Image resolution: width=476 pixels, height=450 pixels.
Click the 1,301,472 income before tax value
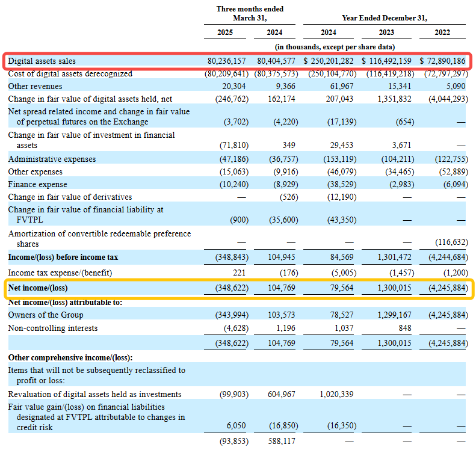tap(394, 257)
